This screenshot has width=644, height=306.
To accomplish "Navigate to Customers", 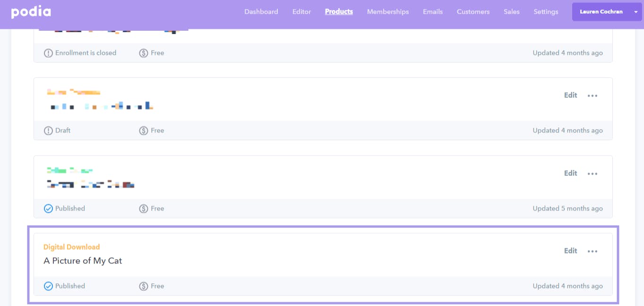I will (473, 12).
